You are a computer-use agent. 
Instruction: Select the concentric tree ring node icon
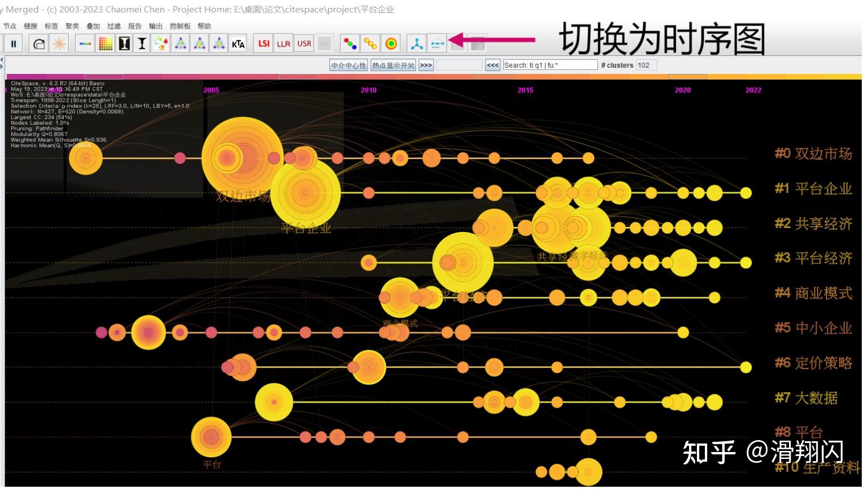[391, 43]
